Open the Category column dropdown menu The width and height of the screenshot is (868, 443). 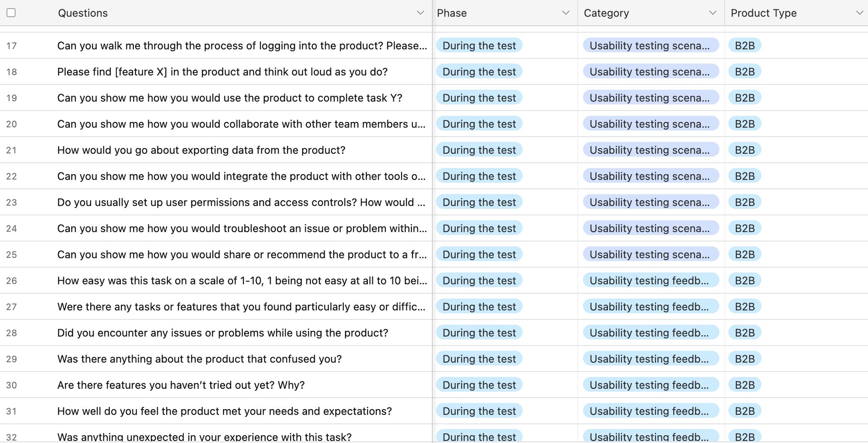712,13
